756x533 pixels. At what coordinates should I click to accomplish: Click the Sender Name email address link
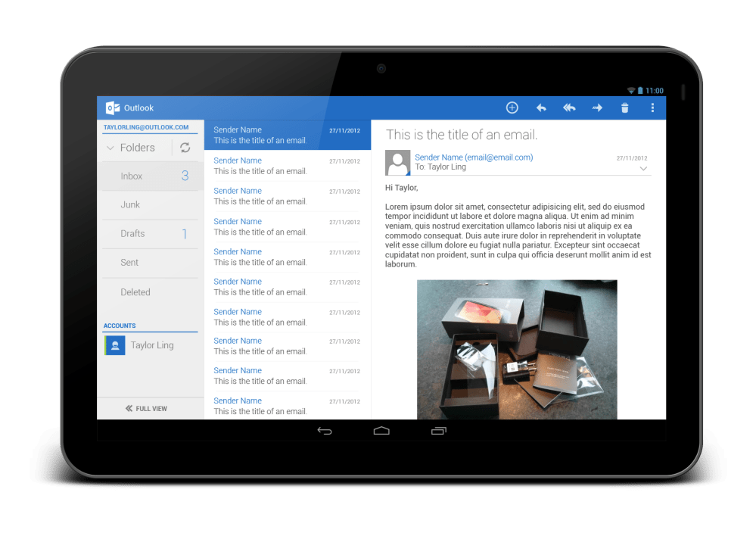click(473, 157)
